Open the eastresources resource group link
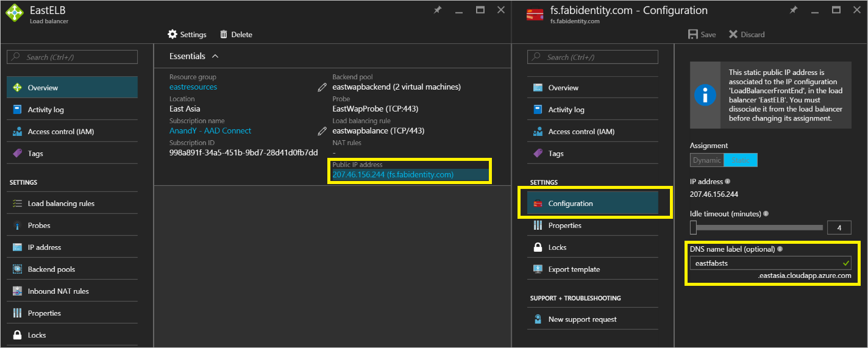The height and width of the screenshot is (348, 868). [193, 87]
